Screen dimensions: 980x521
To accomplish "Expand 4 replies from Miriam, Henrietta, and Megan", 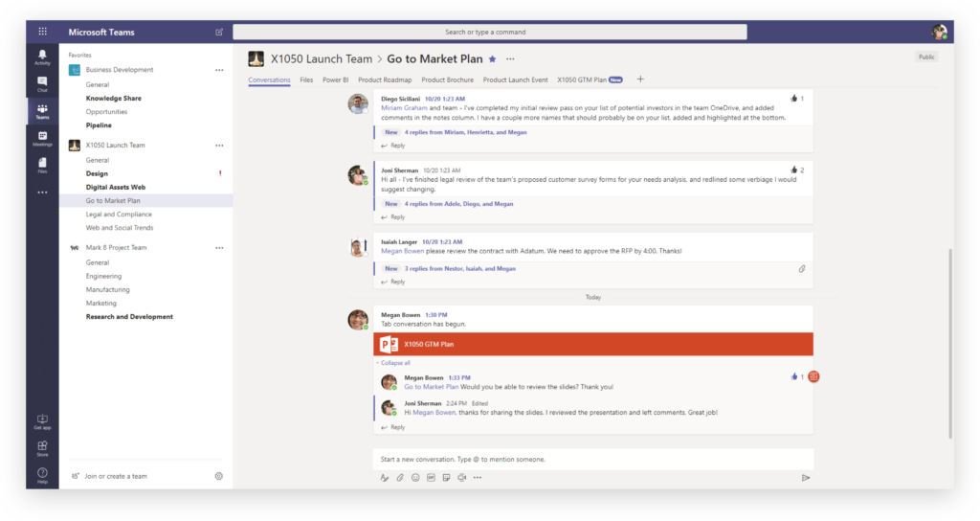I will click(x=466, y=132).
